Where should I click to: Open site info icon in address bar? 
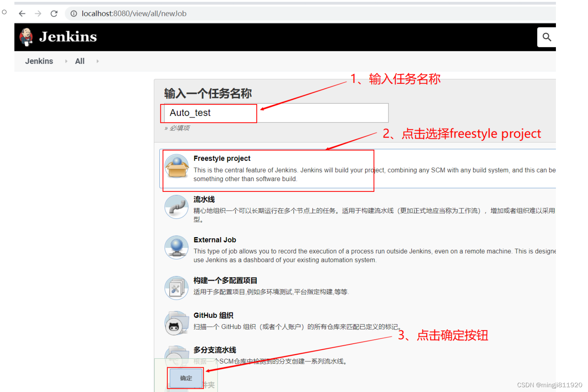point(74,14)
